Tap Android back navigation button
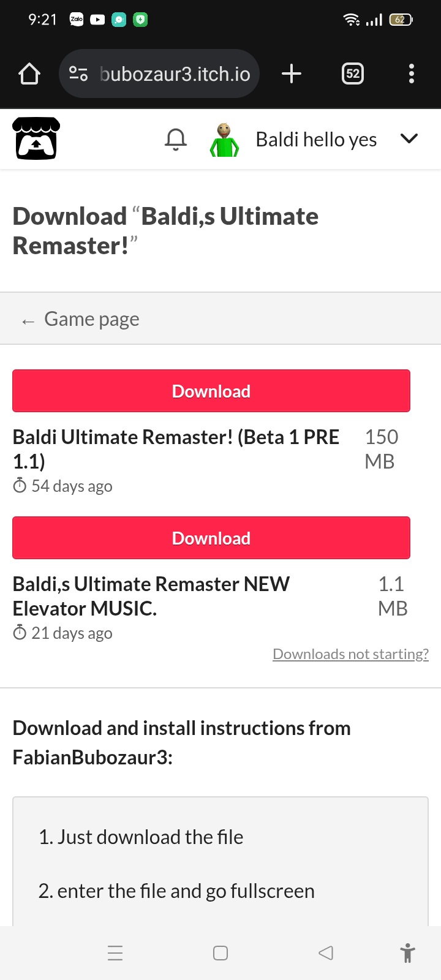441x980 pixels. (x=326, y=953)
